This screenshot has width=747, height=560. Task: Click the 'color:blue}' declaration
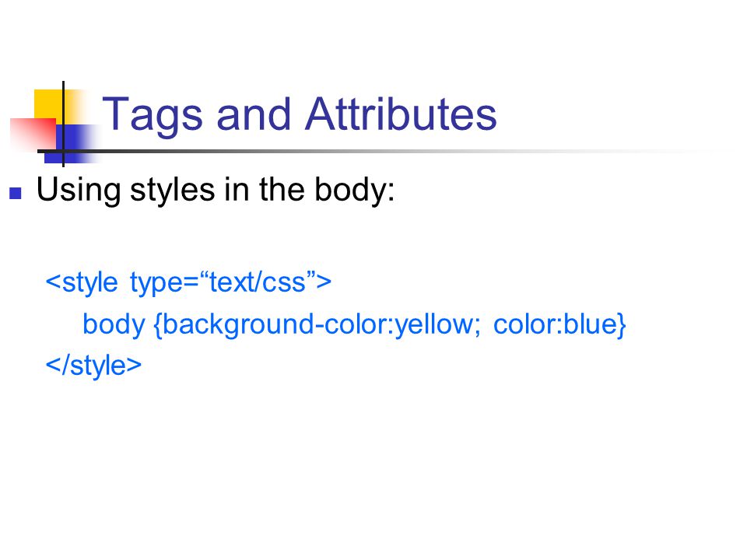pyautogui.click(x=559, y=325)
